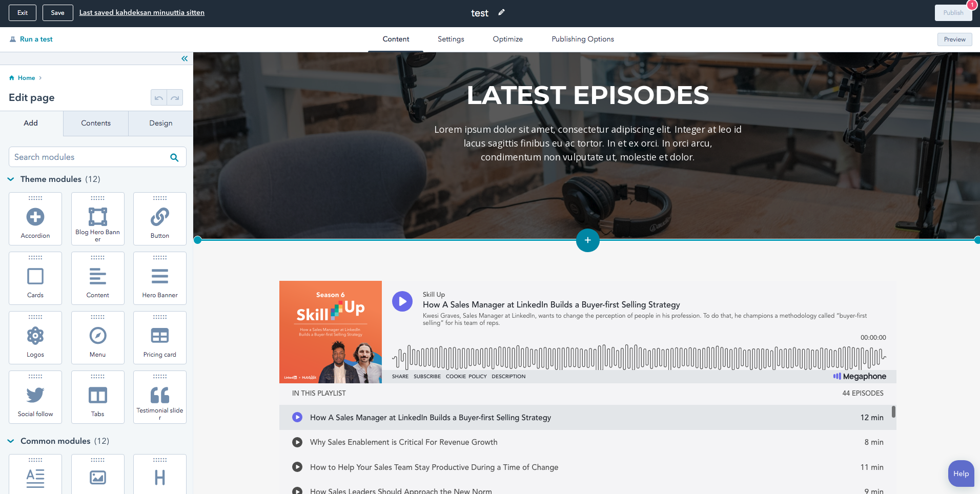Click the playlist scrollbar handle
980x494 pixels.
893,411
